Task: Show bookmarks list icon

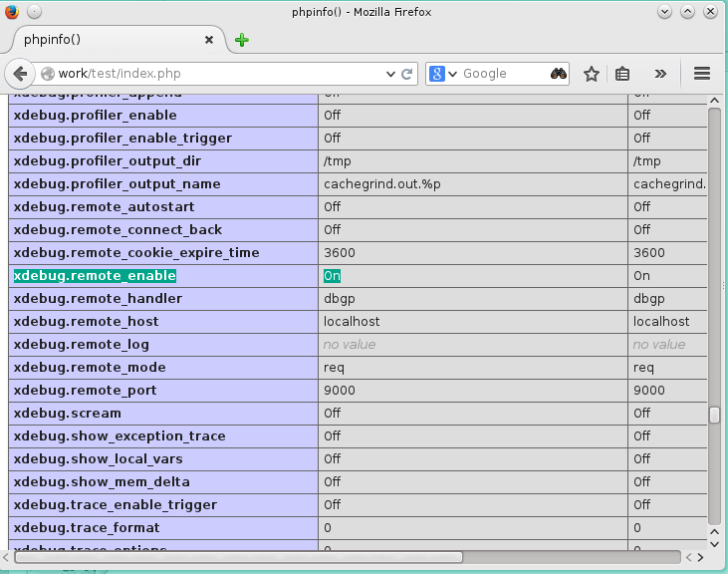Action: pos(623,74)
